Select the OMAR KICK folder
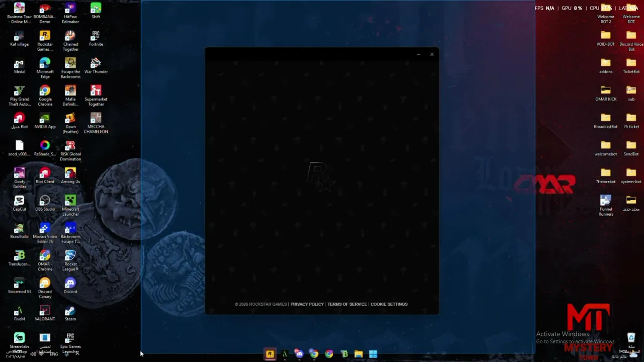Screen dimensions: 644x362 coord(606,94)
